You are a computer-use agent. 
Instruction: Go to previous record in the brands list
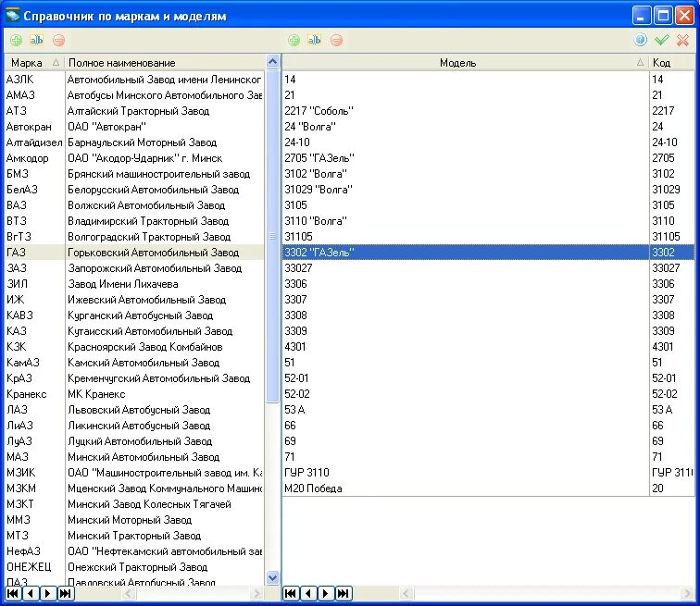[x=31, y=593]
